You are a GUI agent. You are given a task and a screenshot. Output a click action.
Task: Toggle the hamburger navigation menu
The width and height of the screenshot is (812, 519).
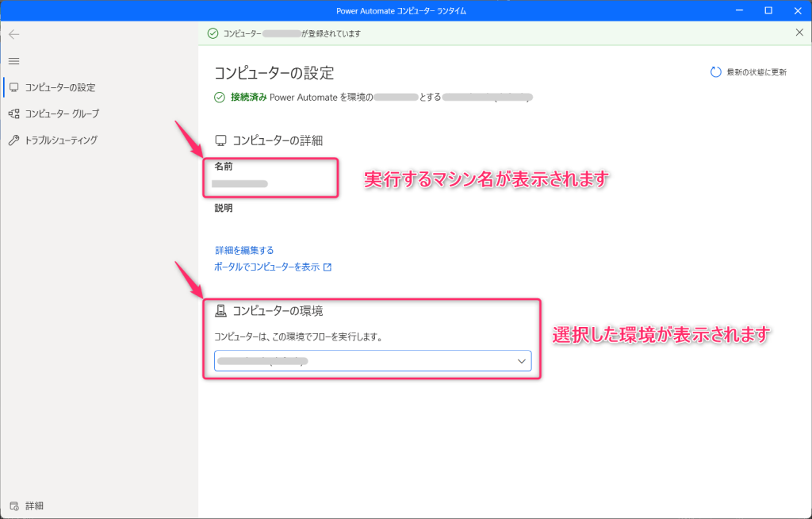point(14,61)
